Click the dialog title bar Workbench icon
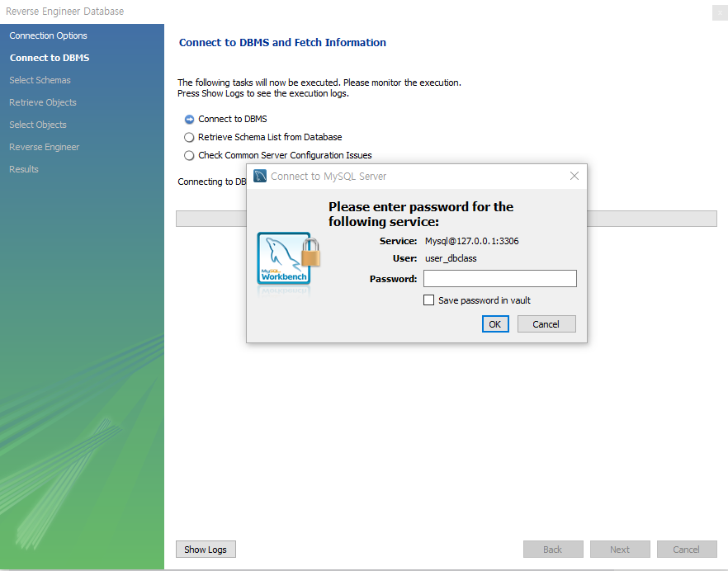This screenshot has height=571, width=728. 260,176
